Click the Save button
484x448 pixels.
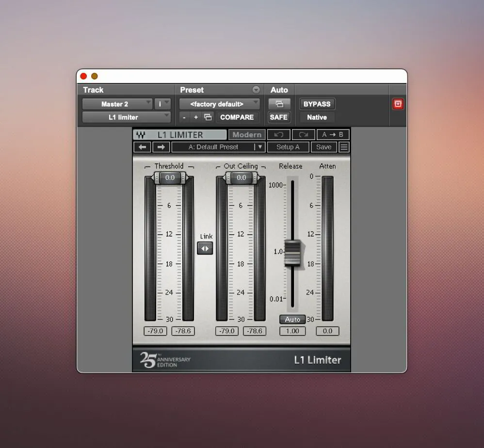tap(324, 147)
